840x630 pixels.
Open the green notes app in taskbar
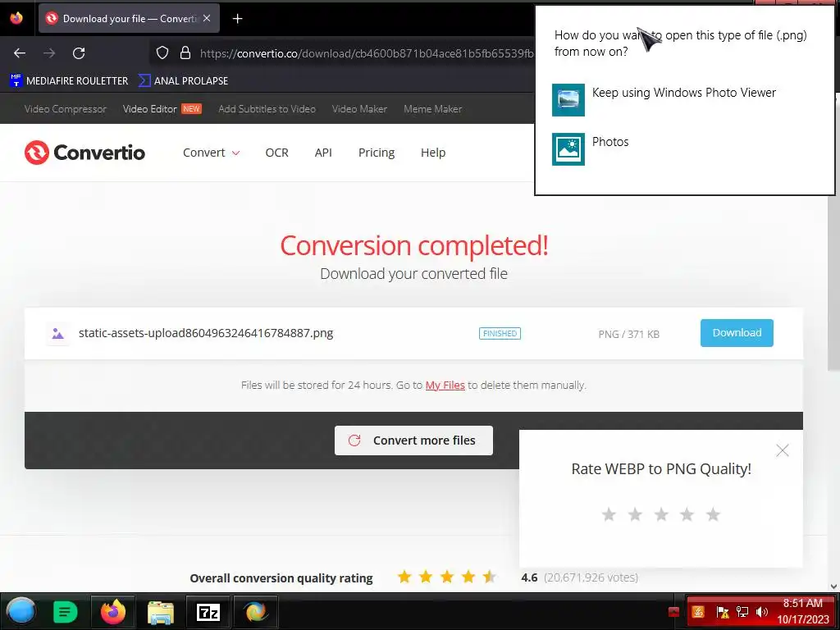pos(66,612)
